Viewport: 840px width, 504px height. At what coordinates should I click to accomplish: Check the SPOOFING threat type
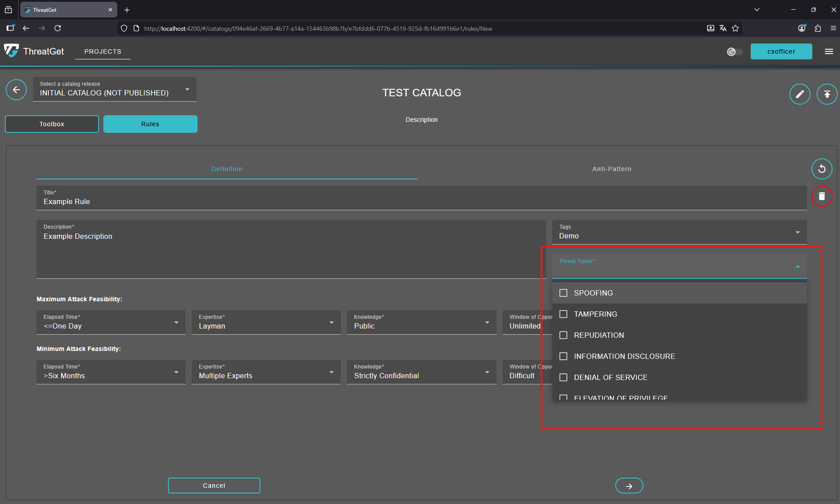563,293
